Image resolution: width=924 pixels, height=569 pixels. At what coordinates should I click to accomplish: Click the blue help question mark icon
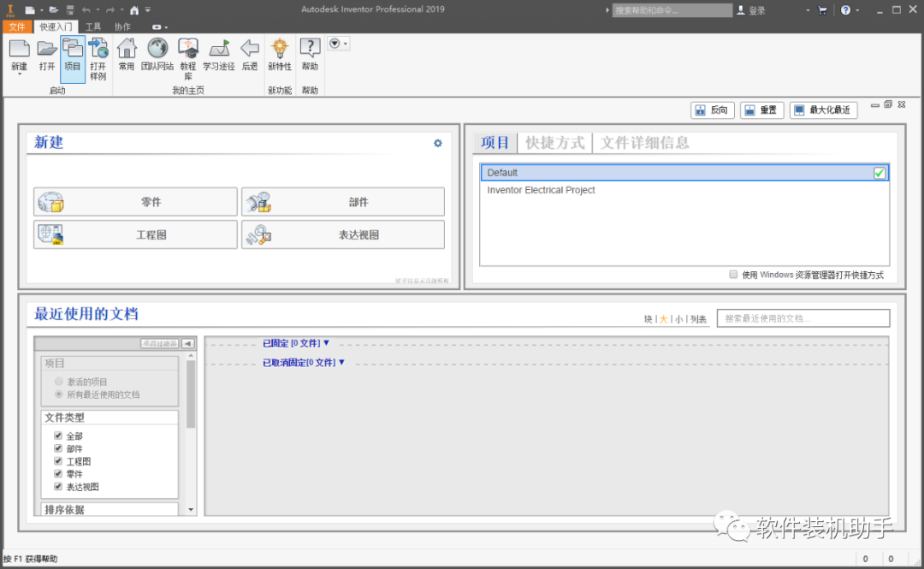pos(845,10)
